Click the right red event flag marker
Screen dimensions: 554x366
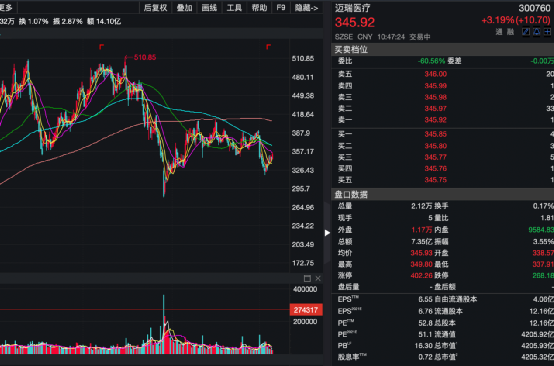pyautogui.click(x=268, y=47)
